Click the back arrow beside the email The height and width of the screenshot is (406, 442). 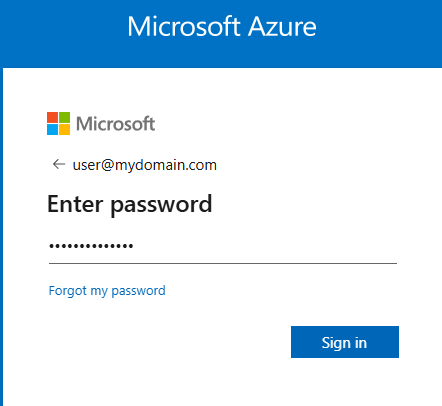pyautogui.click(x=59, y=164)
